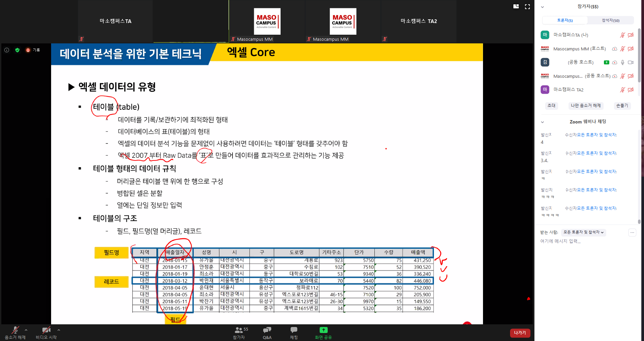Switch the video gallery layout view

pos(516,7)
